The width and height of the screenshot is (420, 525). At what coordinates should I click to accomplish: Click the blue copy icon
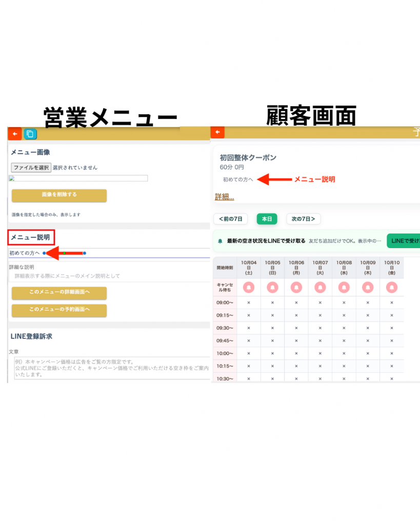(x=30, y=134)
